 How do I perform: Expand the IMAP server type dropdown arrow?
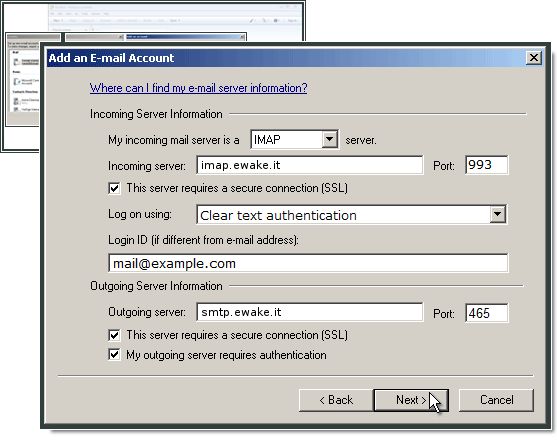(330, 139)
